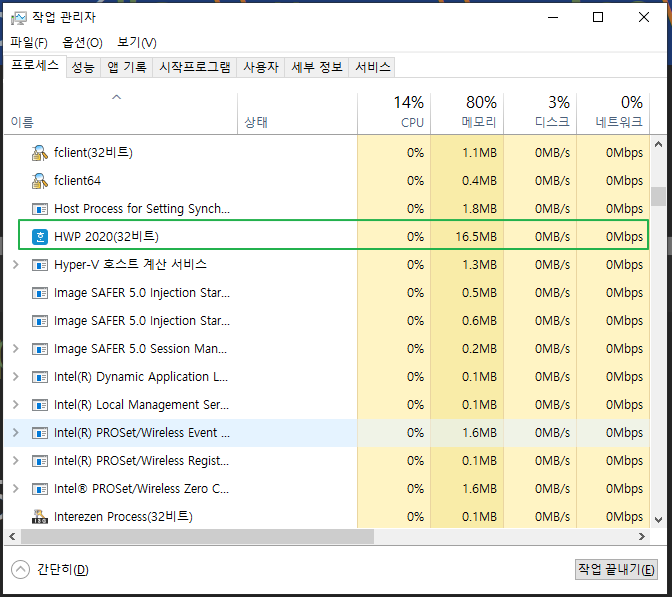Screen dimensions: 672x597
Task: Switch to the 앱 기록 tab
Action: tap(127, 67)
